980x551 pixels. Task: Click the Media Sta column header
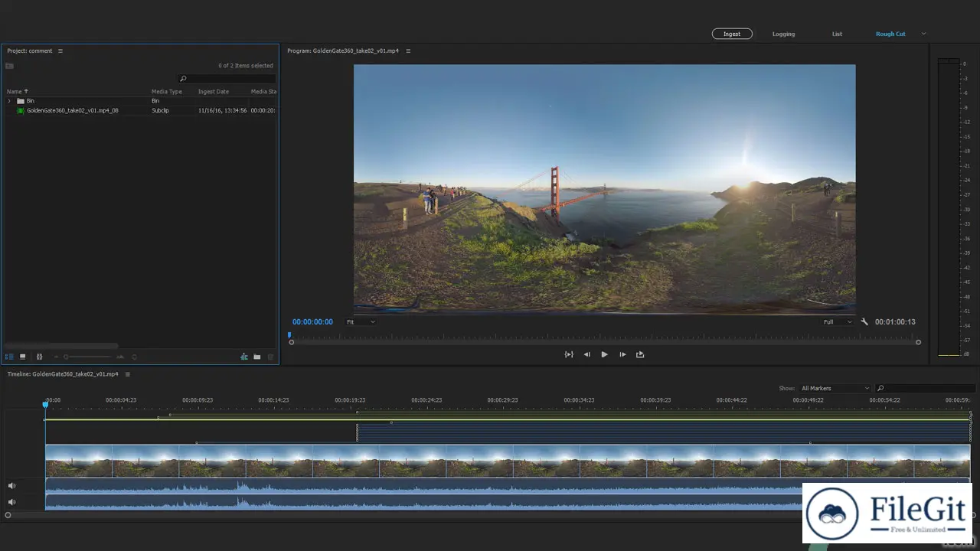pyautogui.click(x=263, y=91)
